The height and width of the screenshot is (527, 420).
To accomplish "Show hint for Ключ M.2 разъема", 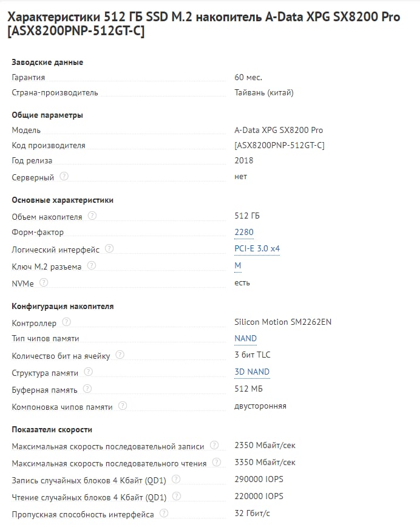I will pyautogui.click(x=92, y=265).
